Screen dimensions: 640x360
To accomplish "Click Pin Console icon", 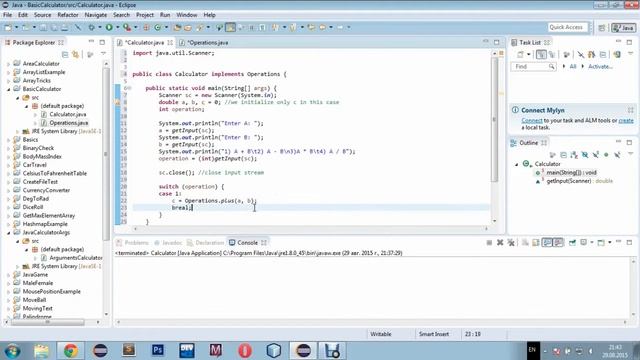I will (573, 242).
